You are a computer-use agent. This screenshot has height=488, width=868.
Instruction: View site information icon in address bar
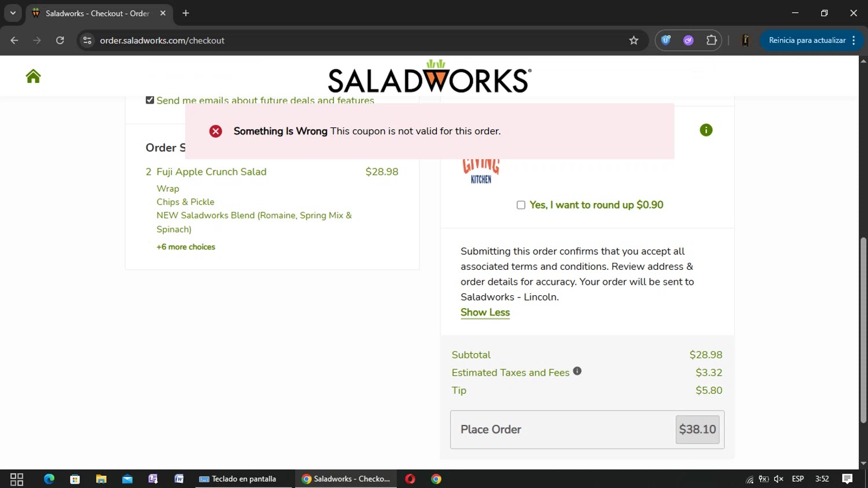[87, 41]
